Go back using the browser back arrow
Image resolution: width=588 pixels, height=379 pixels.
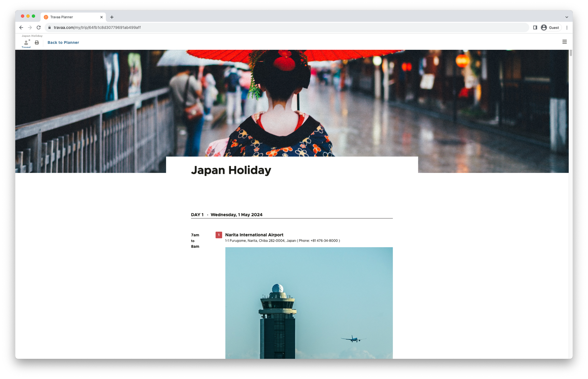point(21,28)
